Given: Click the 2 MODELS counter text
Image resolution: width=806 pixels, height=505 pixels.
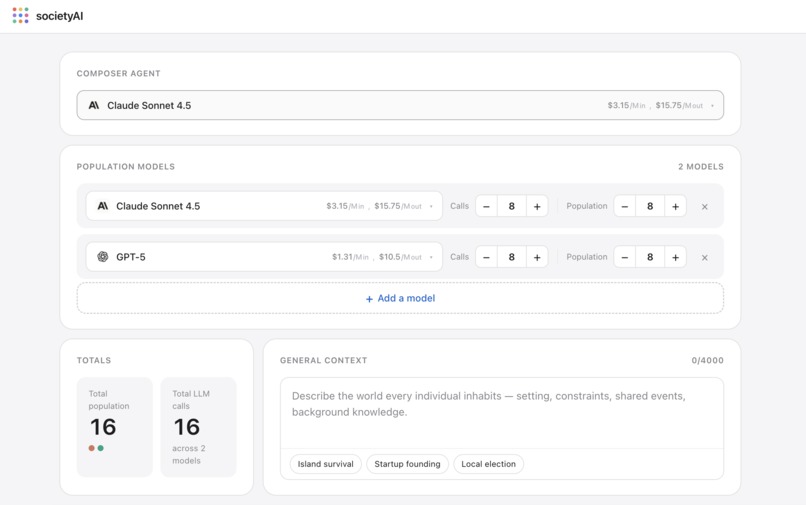Looking at the screenshot, I should (701, 167).
